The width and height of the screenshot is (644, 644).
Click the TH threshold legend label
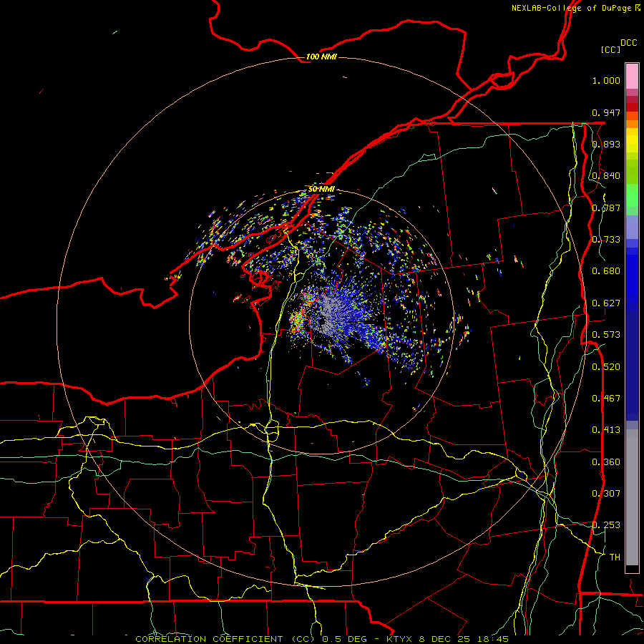tap(615, 557)
